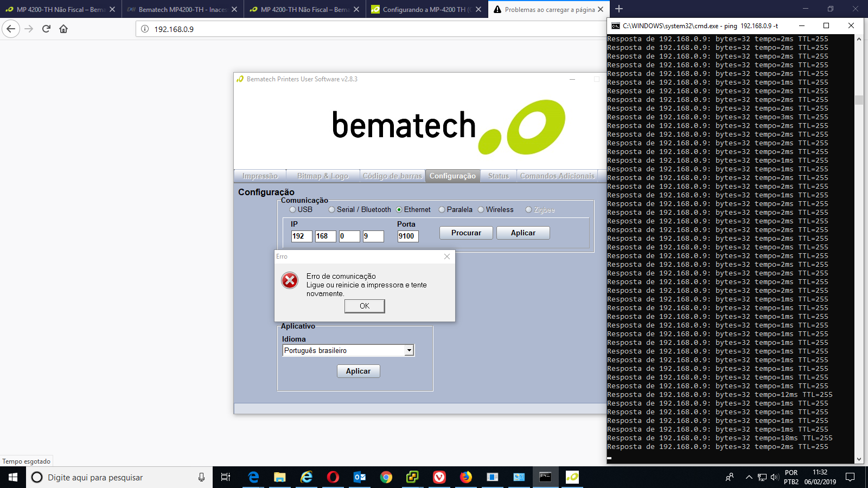Screen dimensions: 868x488
Task: Select Serial / Bluetooth communication option
Action: [332, 210]
